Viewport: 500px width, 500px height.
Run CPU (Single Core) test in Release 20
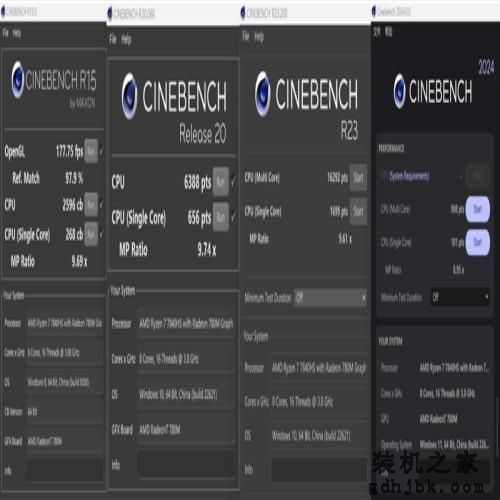pyautogui.click(x=221, y=217)
